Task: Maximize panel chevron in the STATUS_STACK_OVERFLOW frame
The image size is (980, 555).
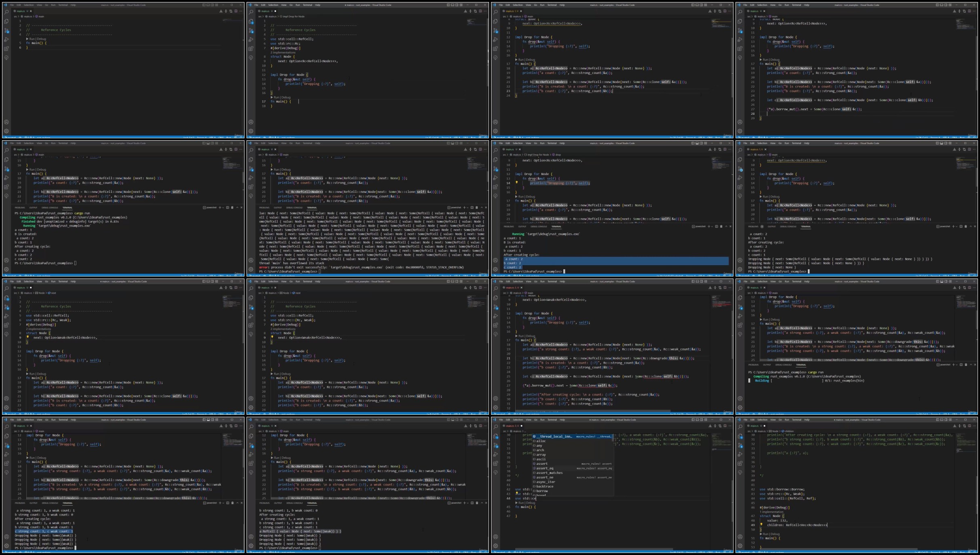Action: pos(481,207)
